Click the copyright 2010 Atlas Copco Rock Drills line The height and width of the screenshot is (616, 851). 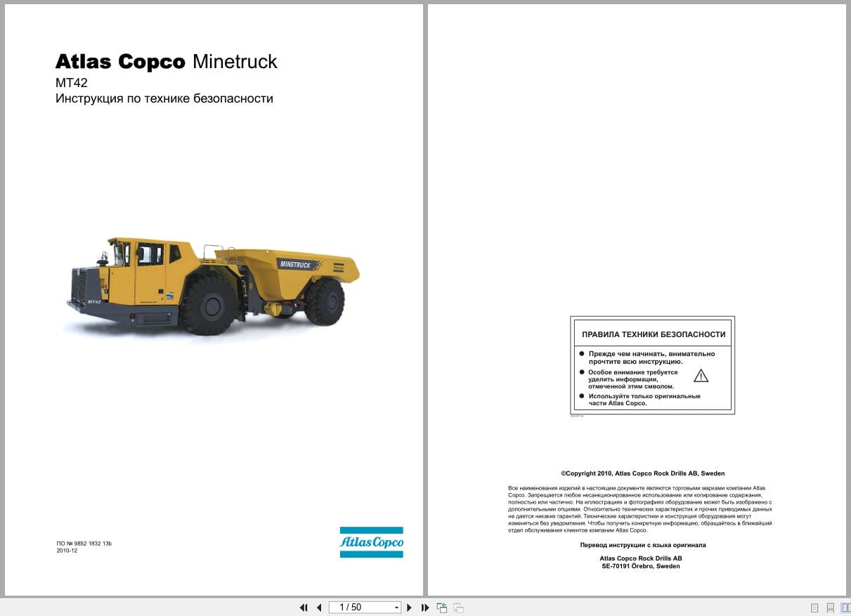click(x=643, y=473)
